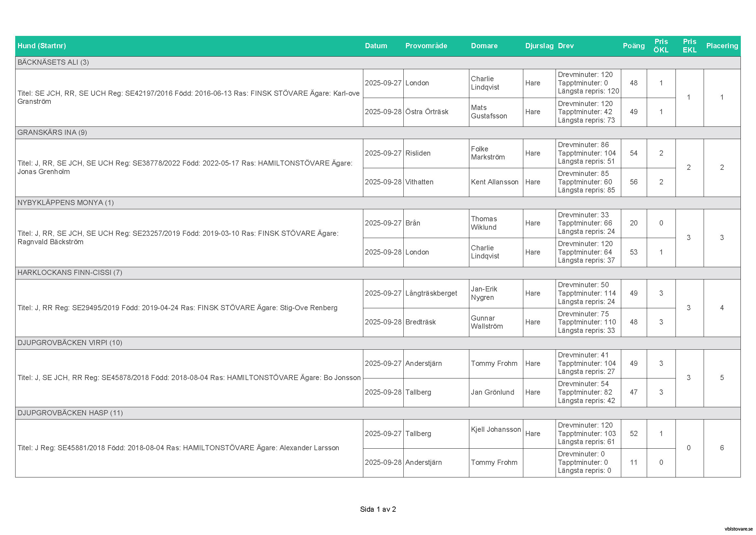Click Poäng value '53' in Monya's row
This screenshot has width=756, height=535.
pos(634,252)
